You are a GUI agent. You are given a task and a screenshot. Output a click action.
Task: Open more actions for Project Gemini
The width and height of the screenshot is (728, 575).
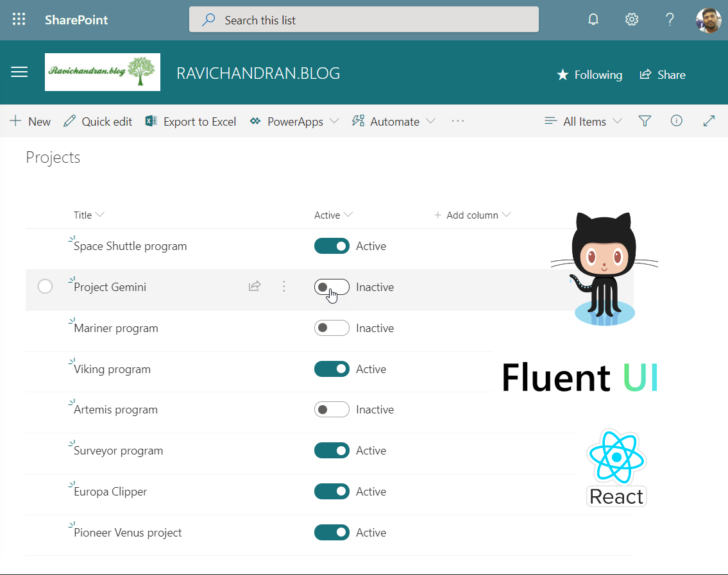(284, 287)
